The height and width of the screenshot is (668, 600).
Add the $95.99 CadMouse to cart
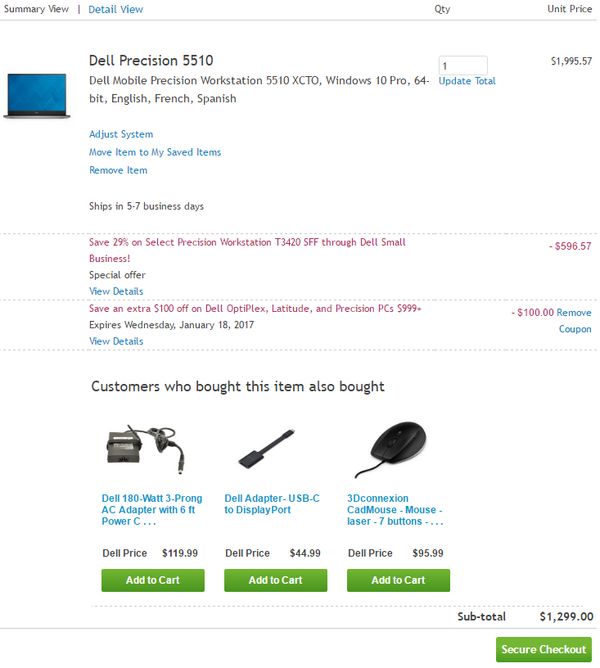(x=398, y=580)
